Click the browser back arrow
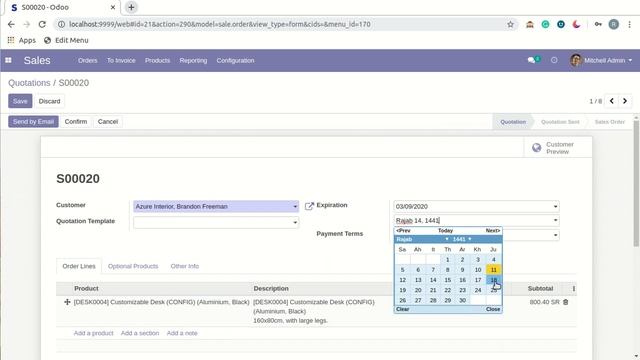This screenshot has height=360, width=640. tap(11, 24)
